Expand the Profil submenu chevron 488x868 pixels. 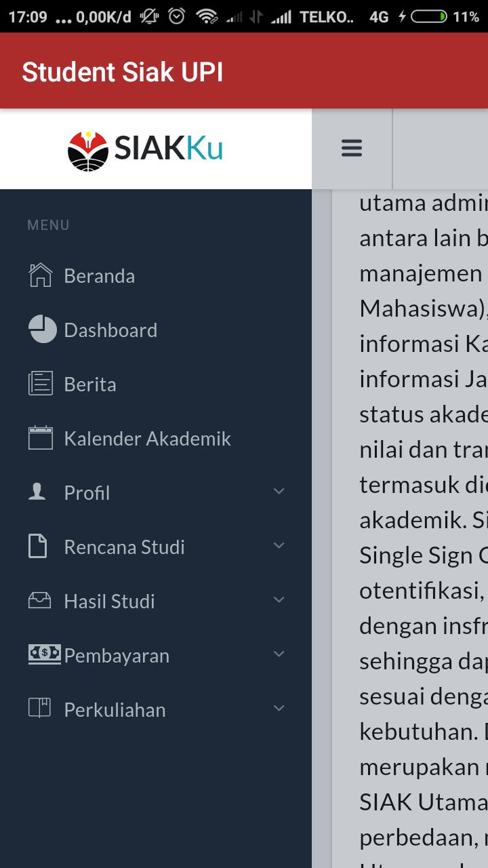[279, 492]
